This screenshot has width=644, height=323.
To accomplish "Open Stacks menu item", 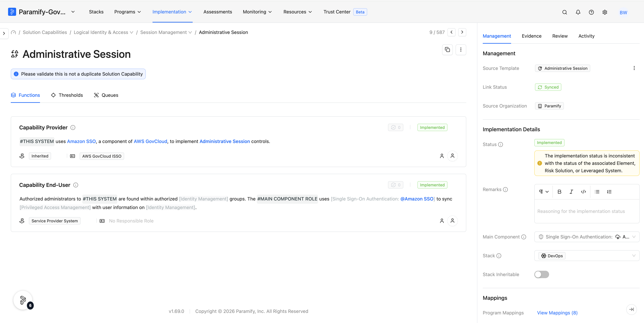I will click(x=96, y=12).
